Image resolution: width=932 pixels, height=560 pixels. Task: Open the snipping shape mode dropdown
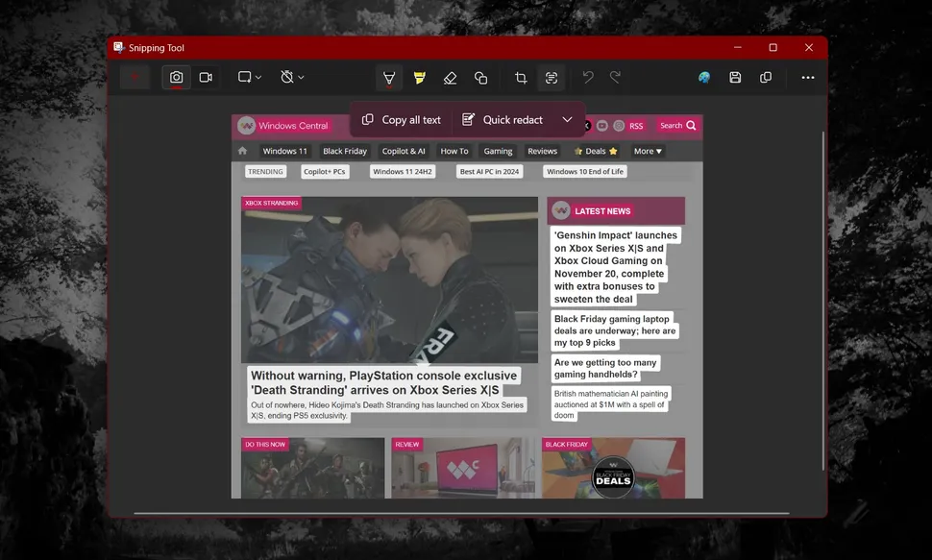[250, 77]
